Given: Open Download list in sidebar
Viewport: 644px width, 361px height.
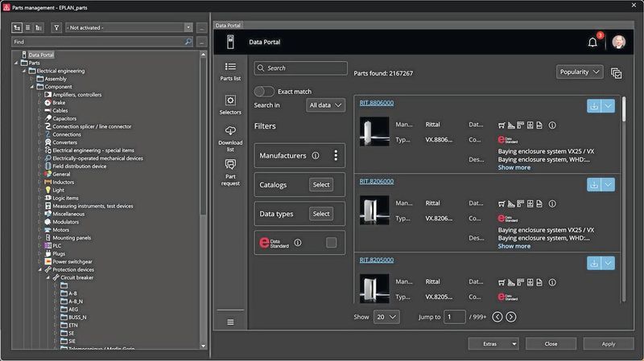Looking at the screenshot, I should (x=230, y=137).
